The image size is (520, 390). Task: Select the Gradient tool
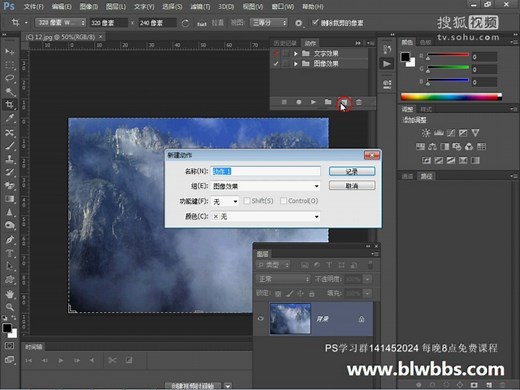tap(9, 199)
